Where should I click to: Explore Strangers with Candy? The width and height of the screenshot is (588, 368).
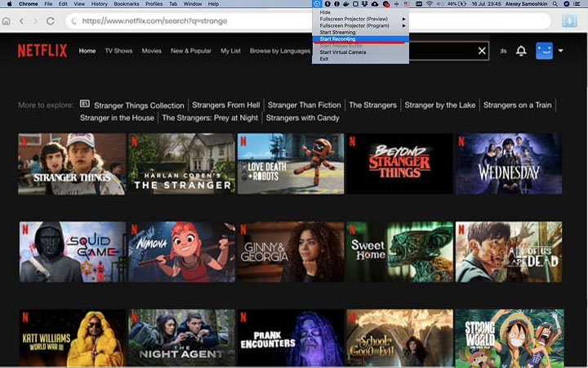pos(303,118)
